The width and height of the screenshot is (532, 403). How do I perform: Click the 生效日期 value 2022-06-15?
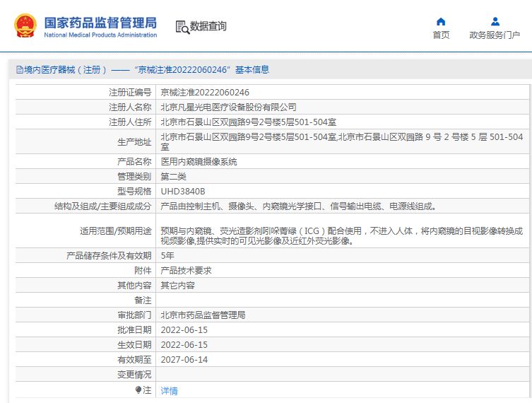pos(184,345)
